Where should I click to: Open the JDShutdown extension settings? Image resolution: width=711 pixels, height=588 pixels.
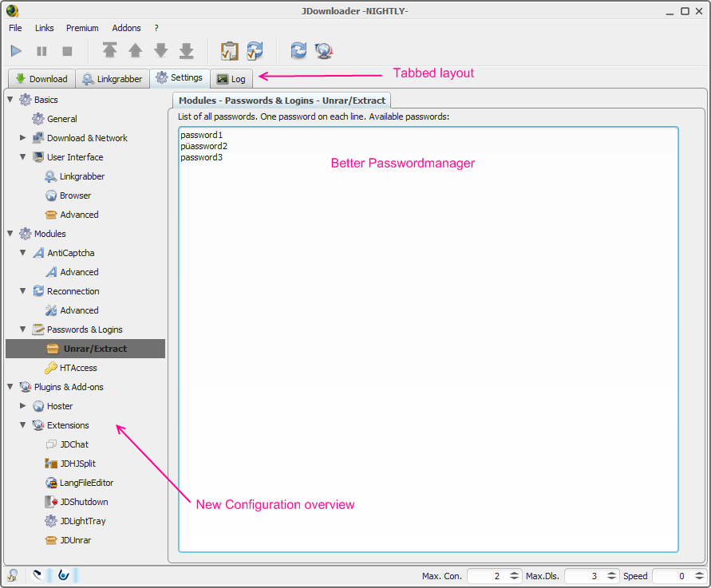click(83, 502)
